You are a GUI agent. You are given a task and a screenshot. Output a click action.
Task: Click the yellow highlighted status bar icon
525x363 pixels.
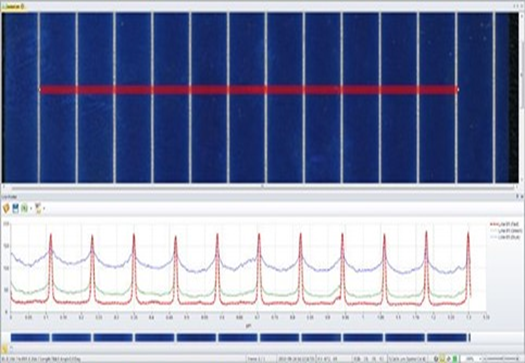point(442,359)
